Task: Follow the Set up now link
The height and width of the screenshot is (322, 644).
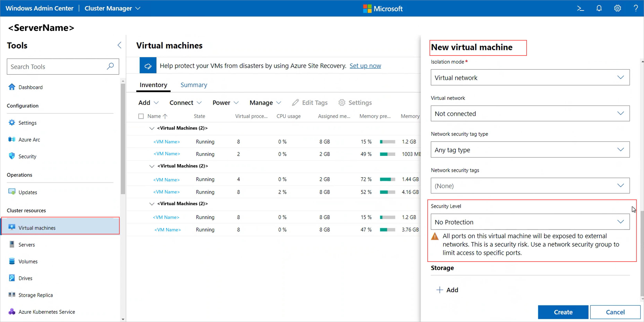Action: click(x=365, y=66)
